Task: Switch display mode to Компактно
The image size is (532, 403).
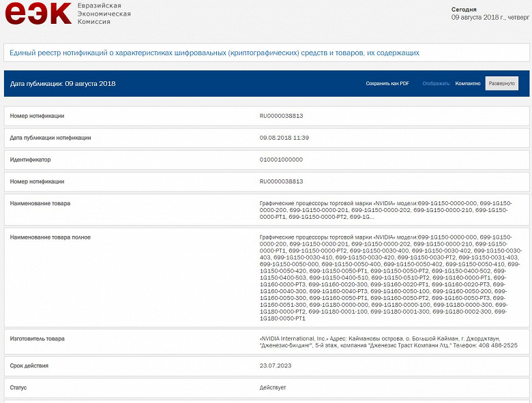Action: click(x=467, y=83)
